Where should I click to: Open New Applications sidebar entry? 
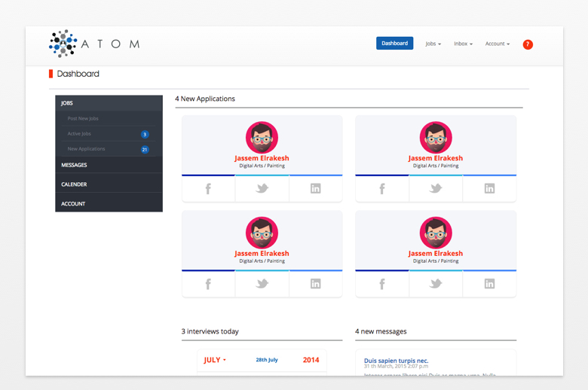tap(109, 149)
